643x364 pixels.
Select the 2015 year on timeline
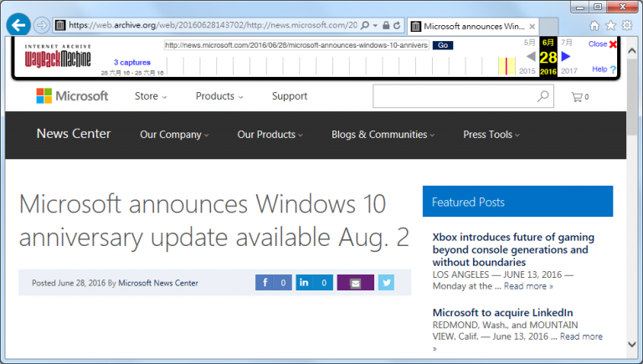527,71
